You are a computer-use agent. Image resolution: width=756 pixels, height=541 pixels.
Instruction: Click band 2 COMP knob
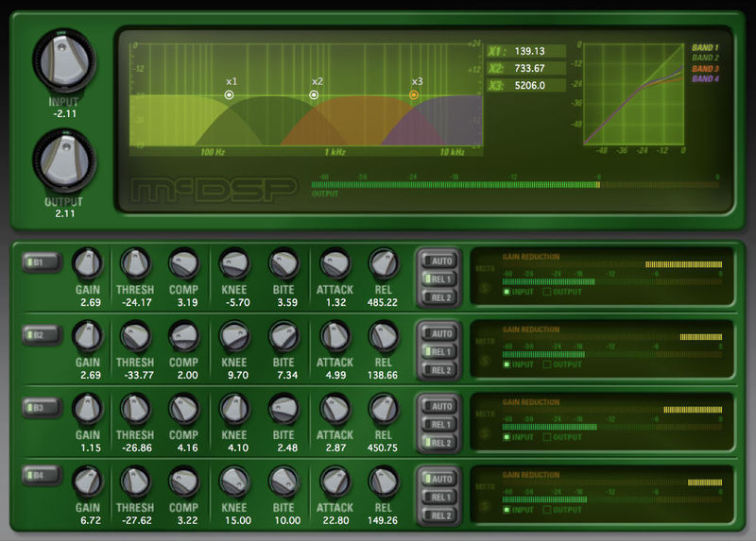point(183,334)
